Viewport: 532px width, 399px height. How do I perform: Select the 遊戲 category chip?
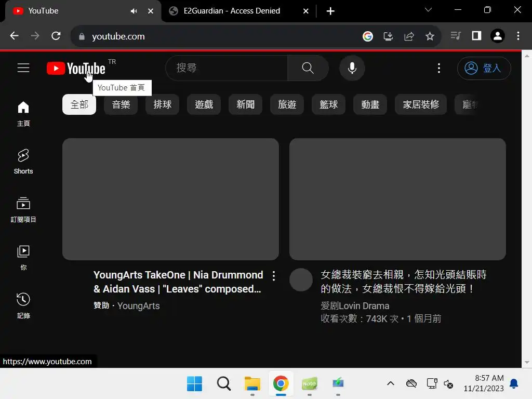[204, 104]
